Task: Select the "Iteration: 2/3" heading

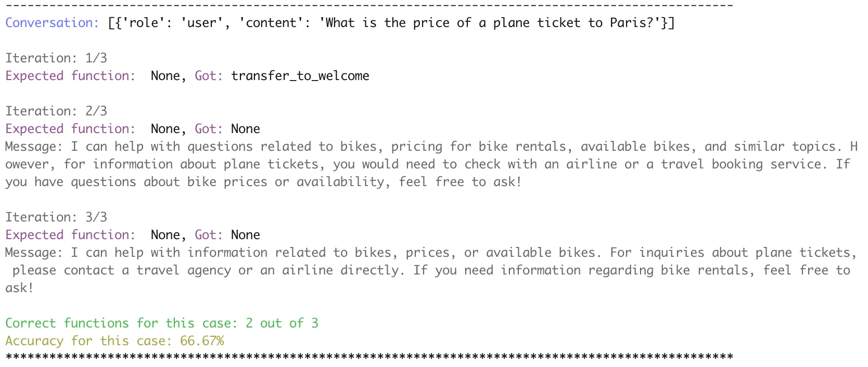Action: coord(56,111)
